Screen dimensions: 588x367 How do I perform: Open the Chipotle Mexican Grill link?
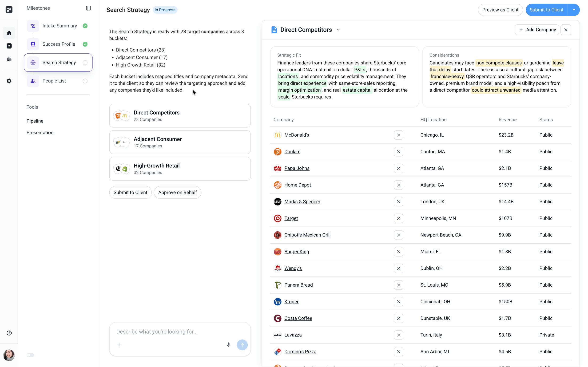tap(307, 235)
